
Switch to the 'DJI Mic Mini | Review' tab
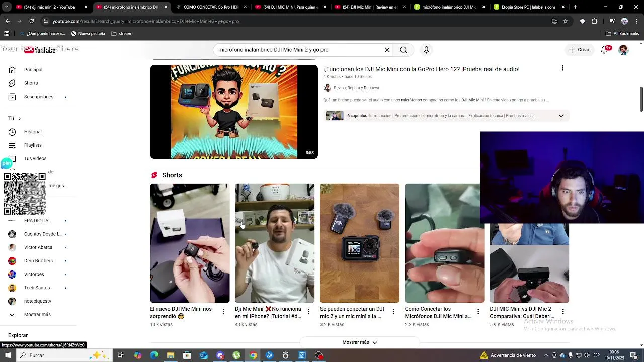[370, 7]
